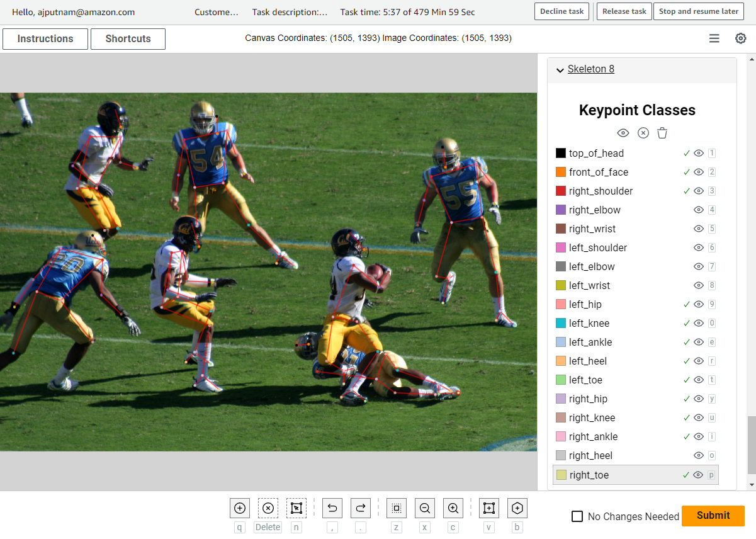Click the right panel vertical scrollbar thumb
The width and height of the screenshot is (756, 539).
(x=750, y=445)
